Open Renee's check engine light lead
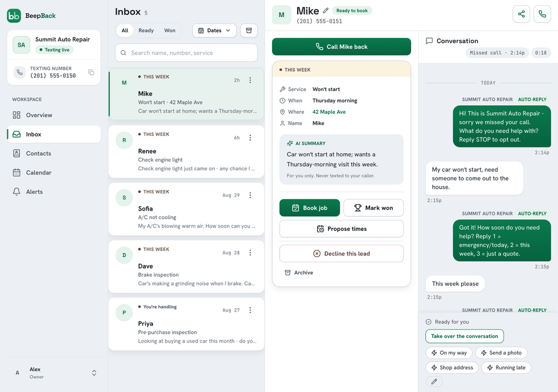The height and width of the screenshot is (392, 558). (x=186, y=151)
